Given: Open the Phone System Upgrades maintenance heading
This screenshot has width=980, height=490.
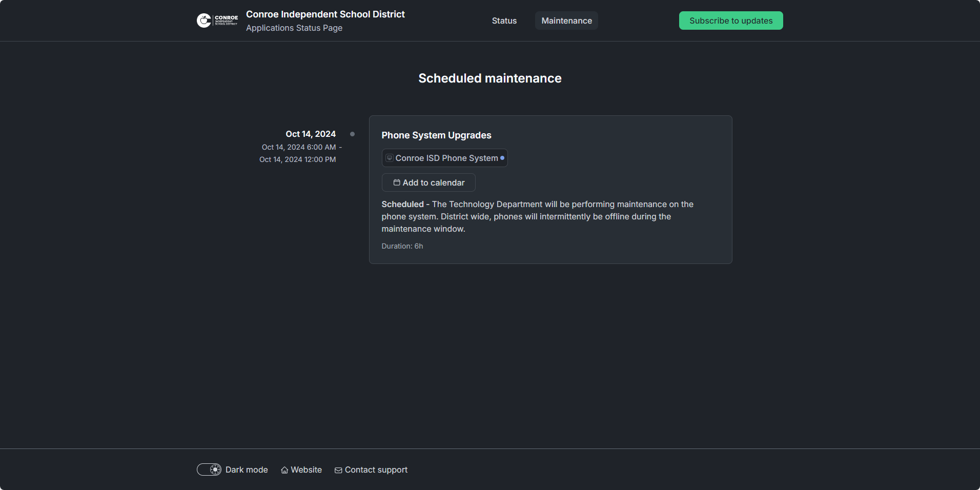Looking at the screenshot, I should [x=436, y=135].
